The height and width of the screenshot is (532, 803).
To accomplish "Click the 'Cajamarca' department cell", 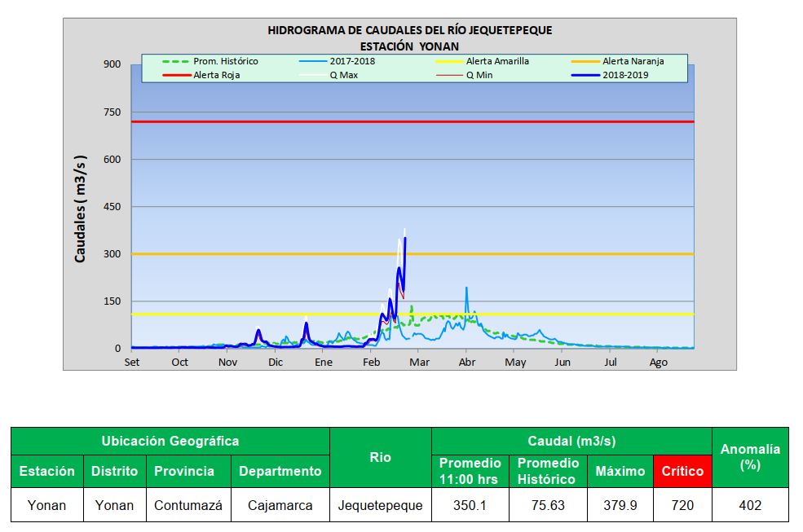I will (280, 505).
